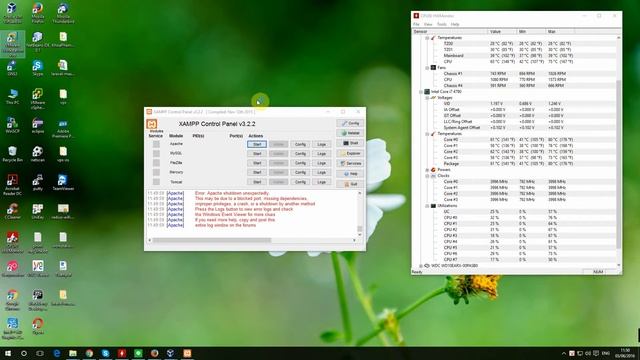Start the Apache module in XAMPP
The height and width of the screenshot is (360, 640).
257,144
